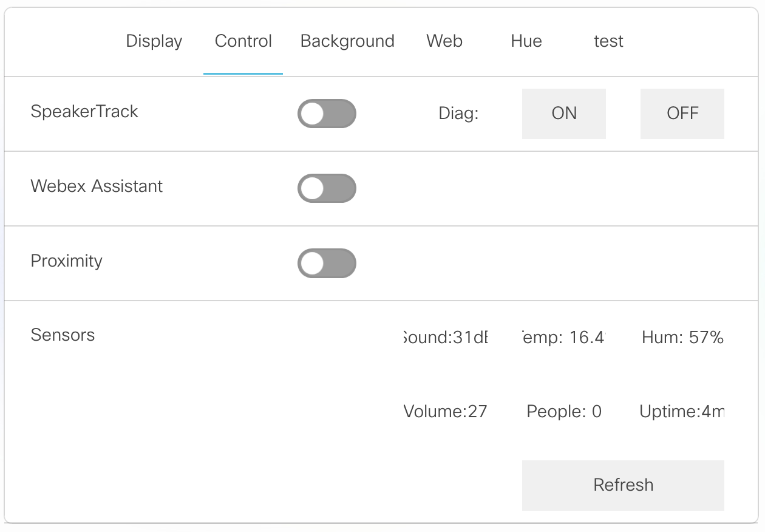
Task: Select the Control tab
Action: pos(243,41)
